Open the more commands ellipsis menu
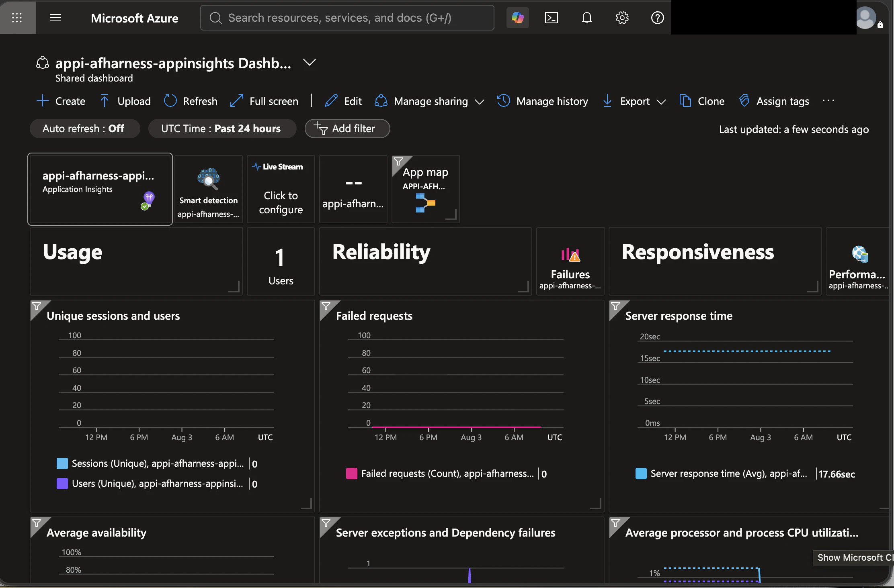This screenshot has height=588, width=894. click(x=828, y=101)
